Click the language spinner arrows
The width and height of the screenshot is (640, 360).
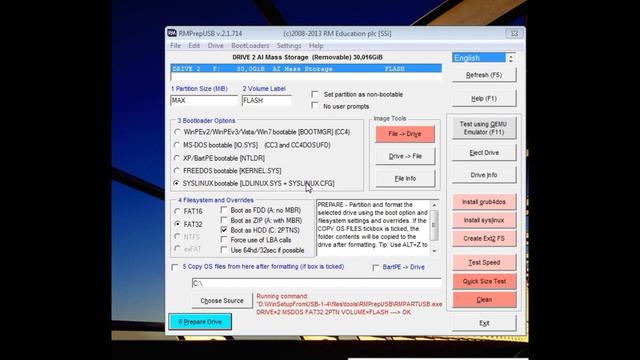coord(511,58)
